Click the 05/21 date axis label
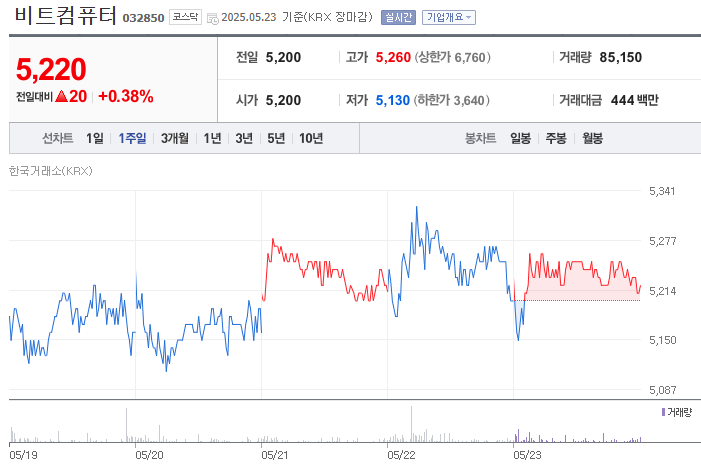Image resolution: width=701 pixels, height=465 pixels. point(275,455)
